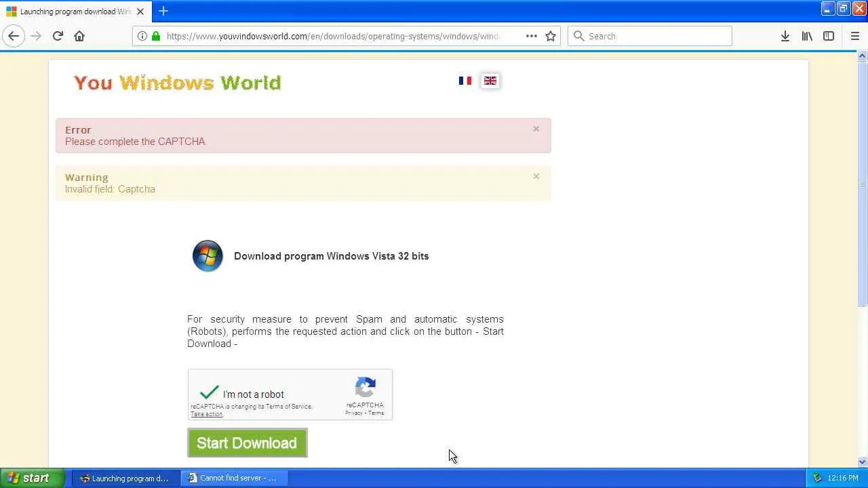
Task: Click the You Windows World logo
Action: click(177, 83)
